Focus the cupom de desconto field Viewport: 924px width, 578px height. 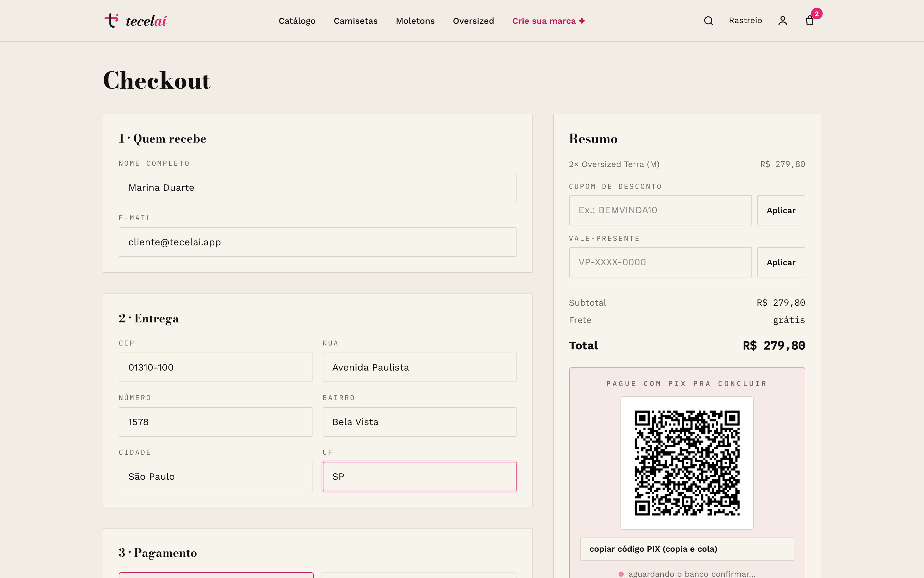(x=660, y=210)
